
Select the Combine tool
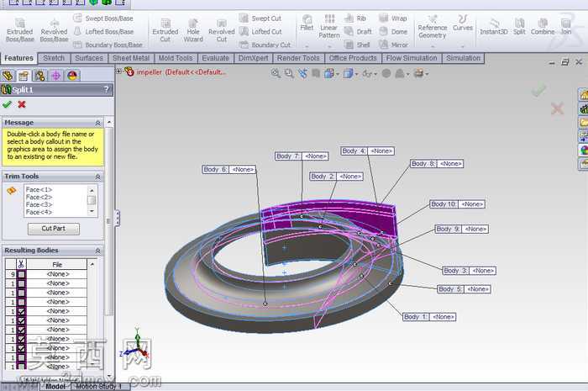pos(543,26)
